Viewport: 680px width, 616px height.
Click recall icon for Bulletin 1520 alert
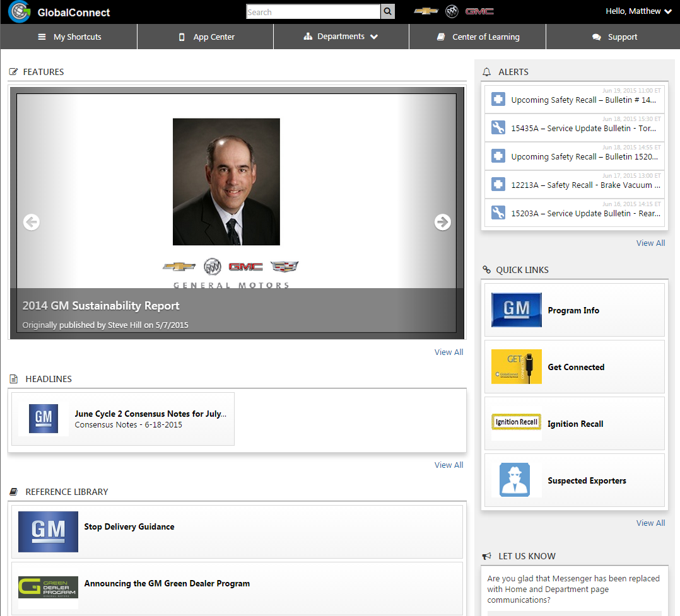498,156
